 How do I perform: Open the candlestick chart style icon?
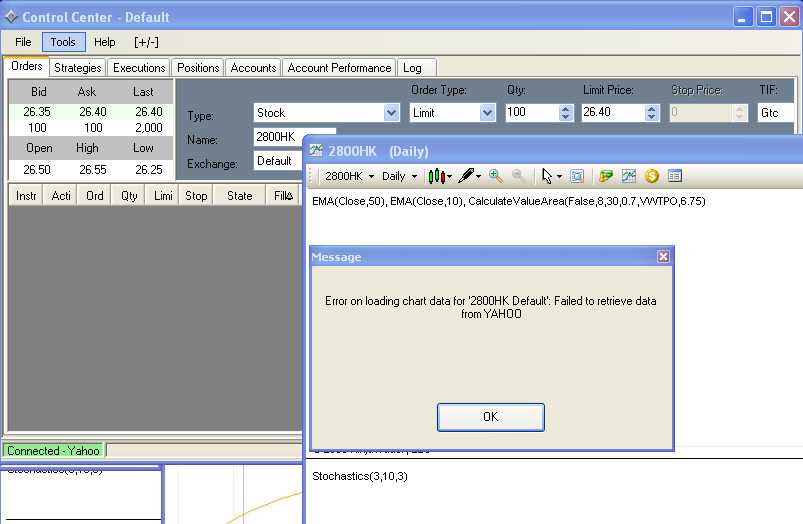click(437, 176)
